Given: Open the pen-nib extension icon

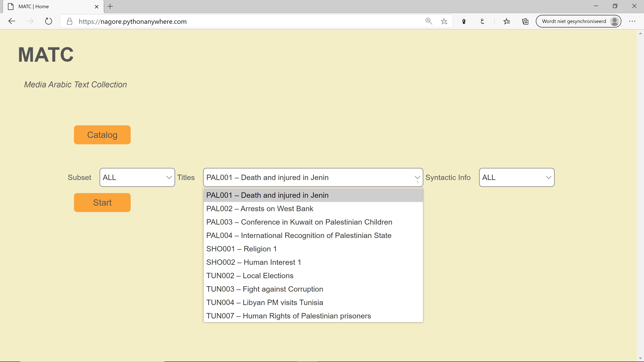Looking at the screenshot, I should (464, 21).
